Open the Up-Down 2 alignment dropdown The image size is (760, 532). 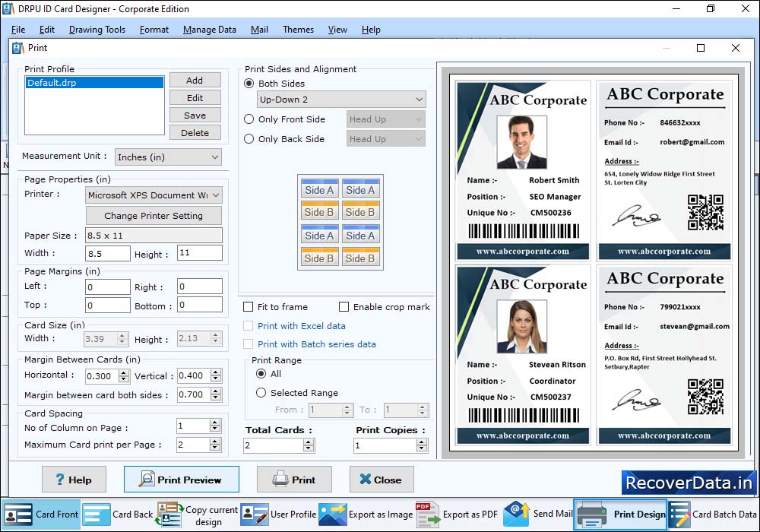pyautogui.click(x=341, y=100)
